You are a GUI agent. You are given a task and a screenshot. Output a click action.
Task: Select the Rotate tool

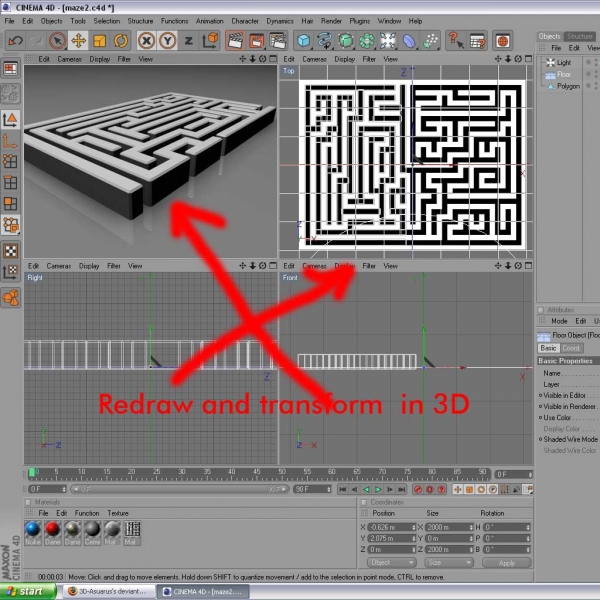tap(121, 41)
